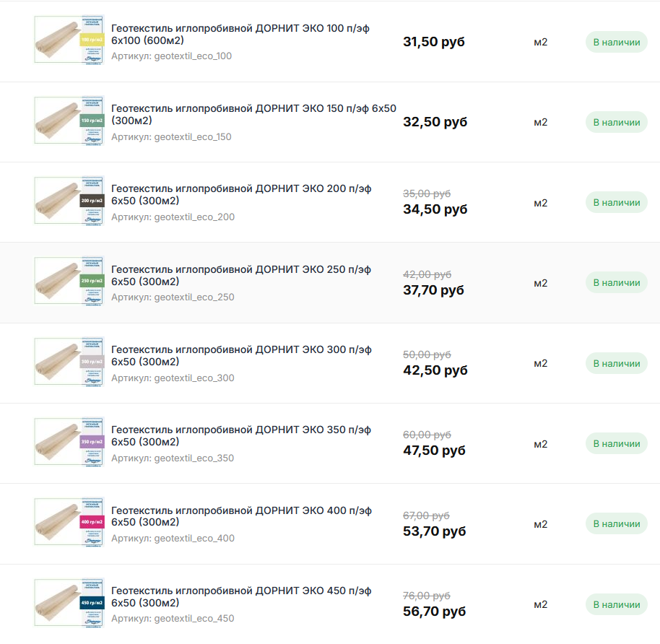Open Геотекстиль ДОРНИТ ЭКО 100 п/эф link
The width and height of the screenshot is (660, 644).
coord(240,34)
